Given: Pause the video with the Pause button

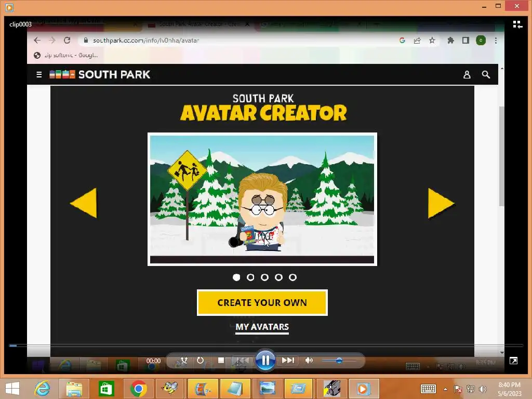Looking at the screenshot, I should [265, 361].
